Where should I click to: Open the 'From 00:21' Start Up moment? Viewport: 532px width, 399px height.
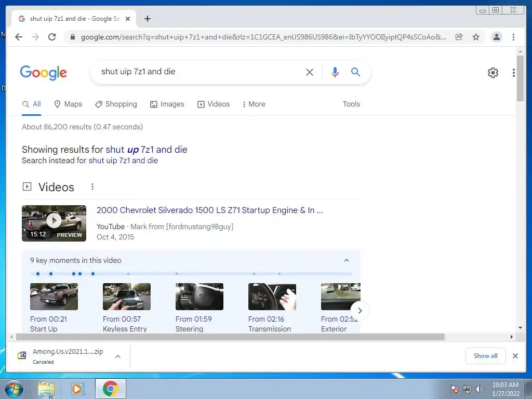tap(54, 308)
